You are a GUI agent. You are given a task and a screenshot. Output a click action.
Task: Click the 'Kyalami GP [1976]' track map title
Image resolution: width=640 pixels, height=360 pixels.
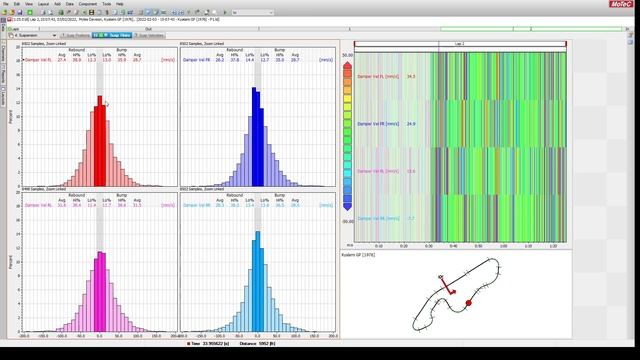click(358, 255)
